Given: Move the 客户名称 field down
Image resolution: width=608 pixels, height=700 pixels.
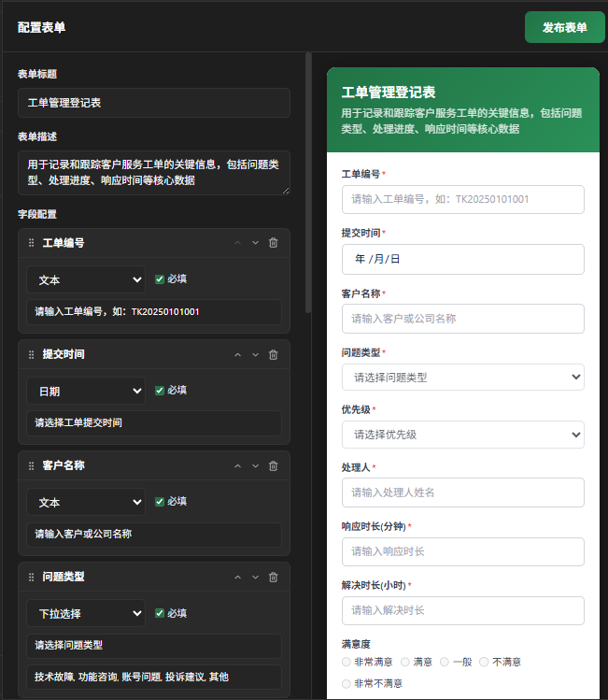Looking at the screenshot, I should [x=255, y=466].
